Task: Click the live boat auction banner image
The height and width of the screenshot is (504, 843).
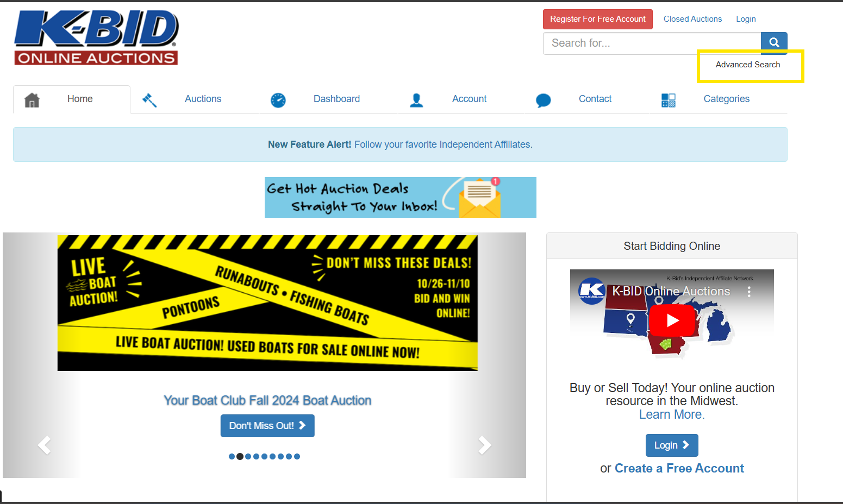Action: 267,303
